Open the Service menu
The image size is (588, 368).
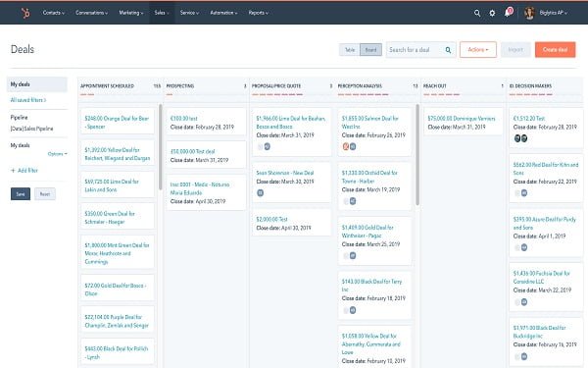(x=189, y=13)
